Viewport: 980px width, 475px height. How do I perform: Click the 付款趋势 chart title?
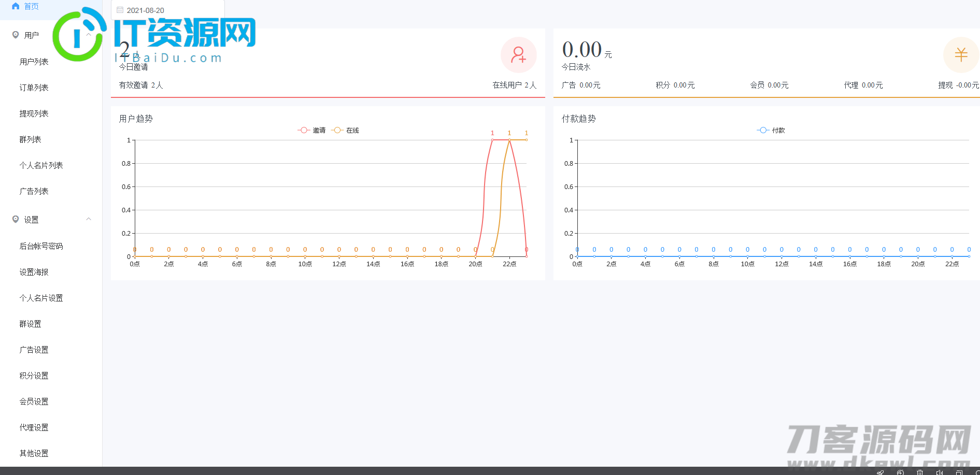(x=579, y=119)
